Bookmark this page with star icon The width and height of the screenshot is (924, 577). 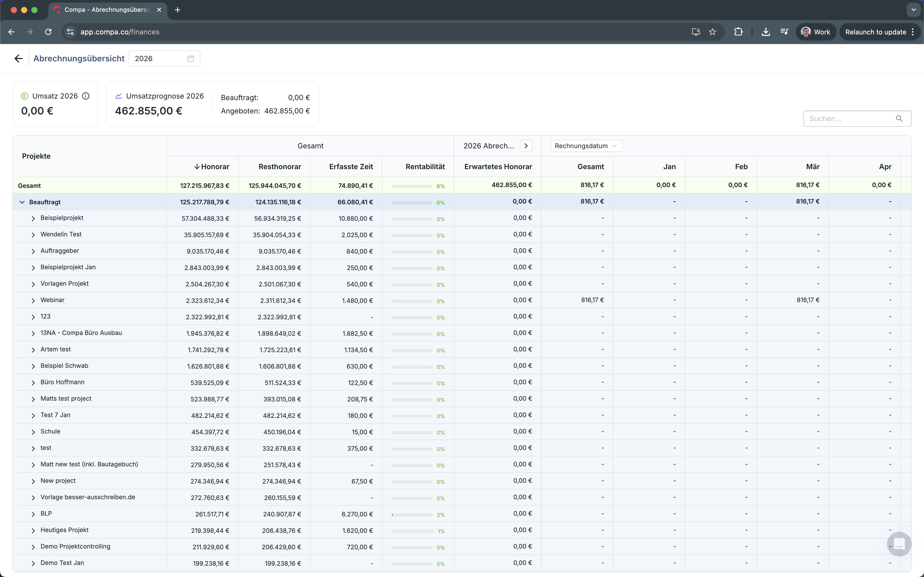(x=712, y=32)
